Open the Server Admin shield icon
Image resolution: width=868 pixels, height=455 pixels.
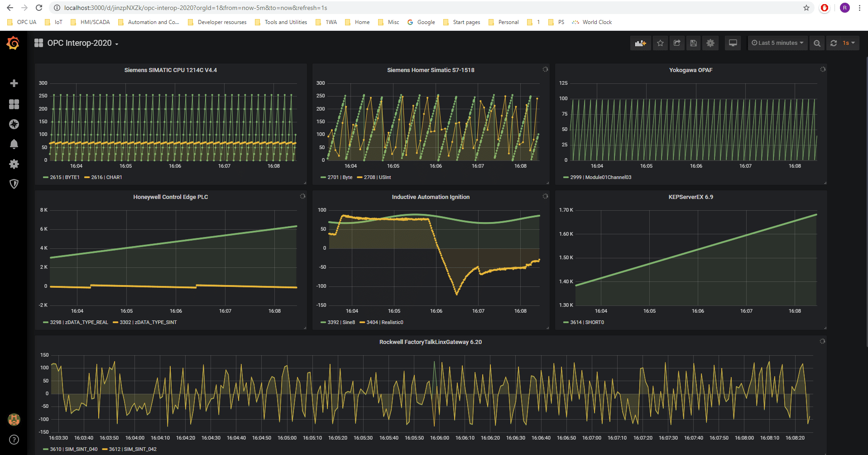coord(14,184)
